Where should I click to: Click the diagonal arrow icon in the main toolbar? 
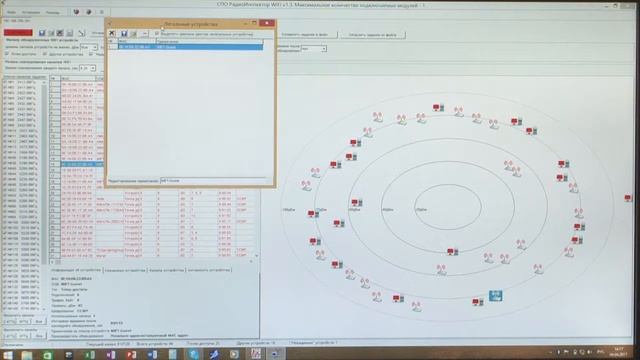click(x=82, y=33)
